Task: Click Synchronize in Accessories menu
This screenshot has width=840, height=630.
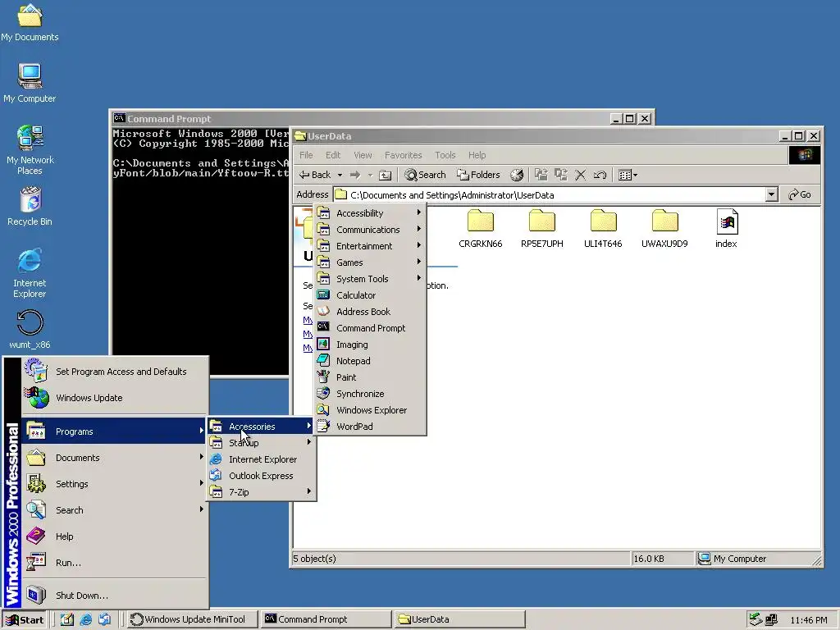Action: pos(370,394)
